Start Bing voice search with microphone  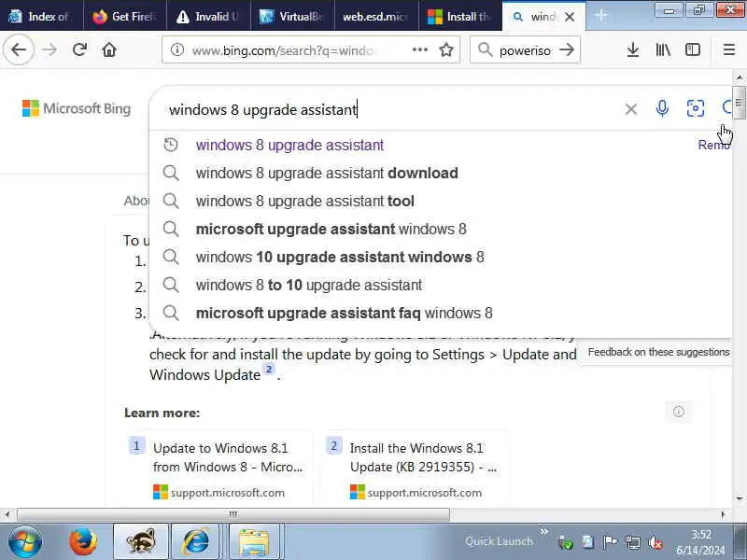[x=662, y=108]
